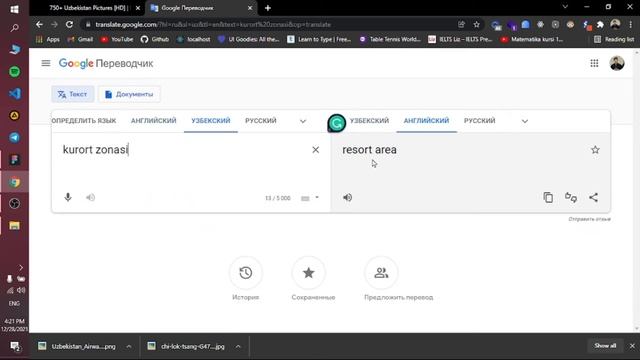Open the virtual keyboard icon

(305, 198)
